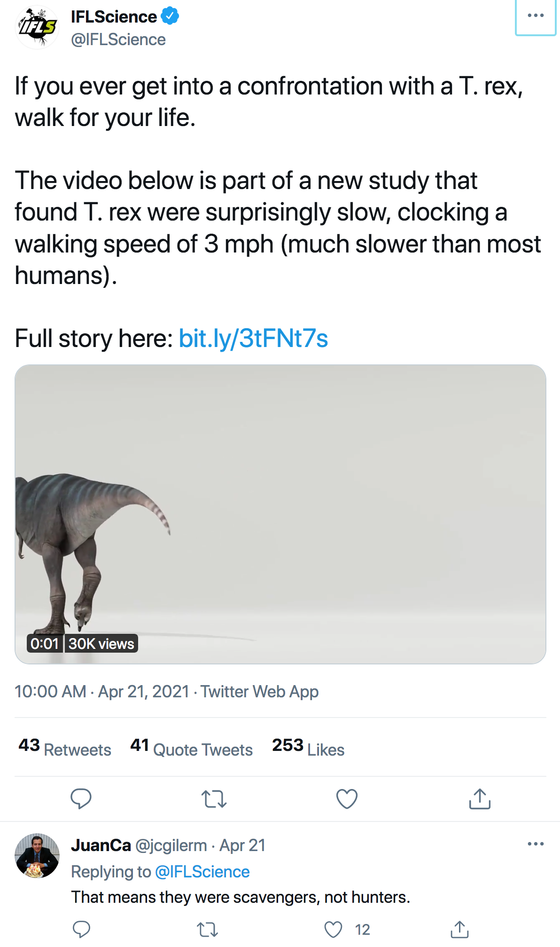The width and height of the screenshot is (560, 947).
Task: Retweet JuanCa's scavengers reply
Action: click(207, 930)
